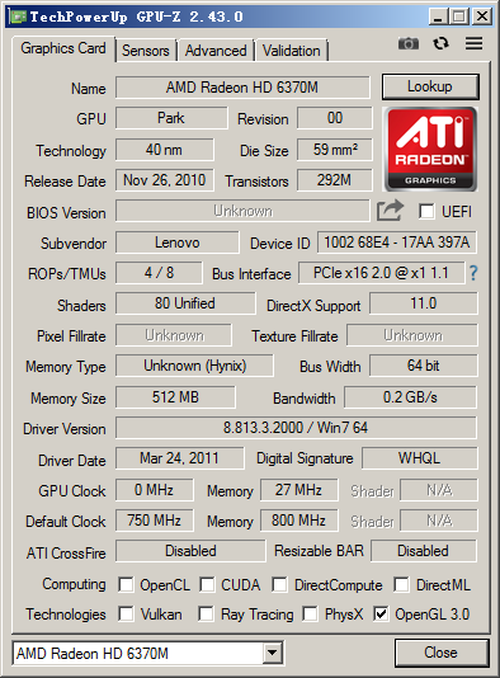Click the Shaders value 80 Unified
This screenshot has width=500, height=678.
point(185,303)
